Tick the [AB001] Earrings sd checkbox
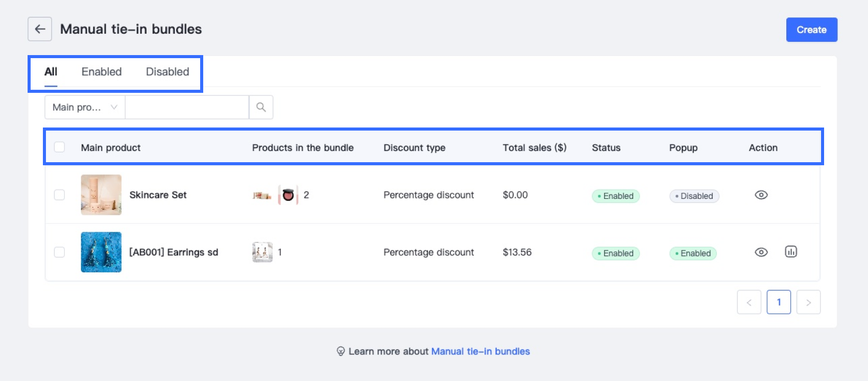Viewport: 868px width, 381px height. tap(60, 252)
